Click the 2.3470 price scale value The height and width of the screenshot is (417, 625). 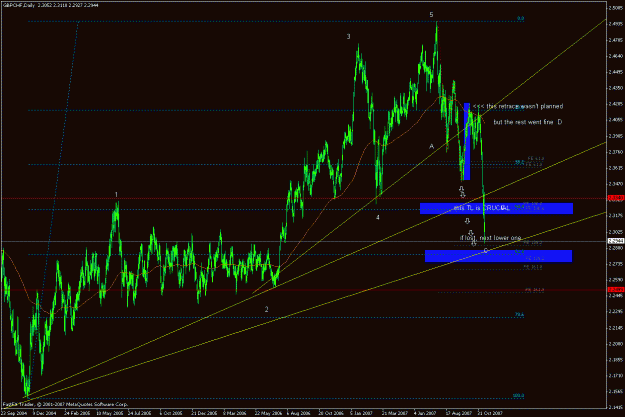coord(616,184)
